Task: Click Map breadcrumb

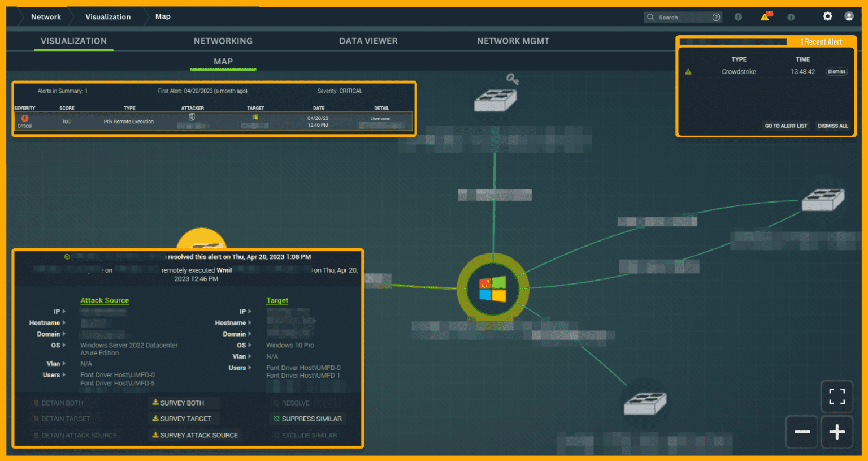Action: (163, 16)
